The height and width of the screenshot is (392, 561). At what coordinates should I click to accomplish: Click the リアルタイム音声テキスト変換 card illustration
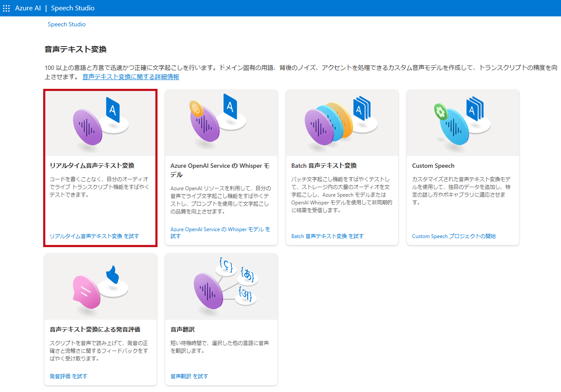(x=101, y=123)
